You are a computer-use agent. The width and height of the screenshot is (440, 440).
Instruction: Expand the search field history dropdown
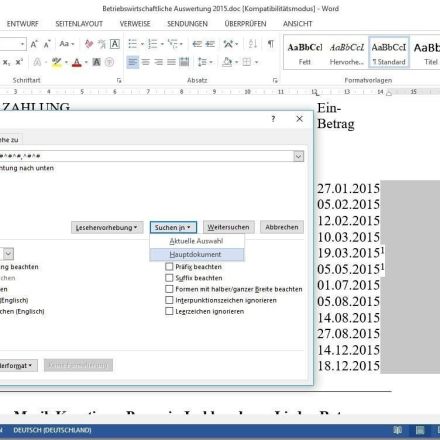(x=299, y=156)
